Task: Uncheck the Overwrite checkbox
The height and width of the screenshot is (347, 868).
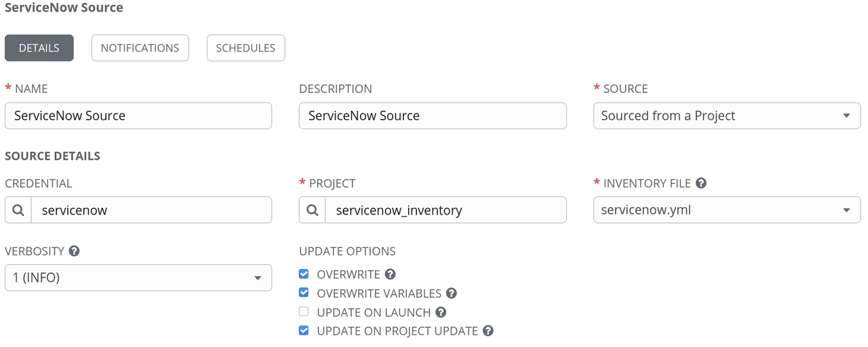Action: (304, 274)
